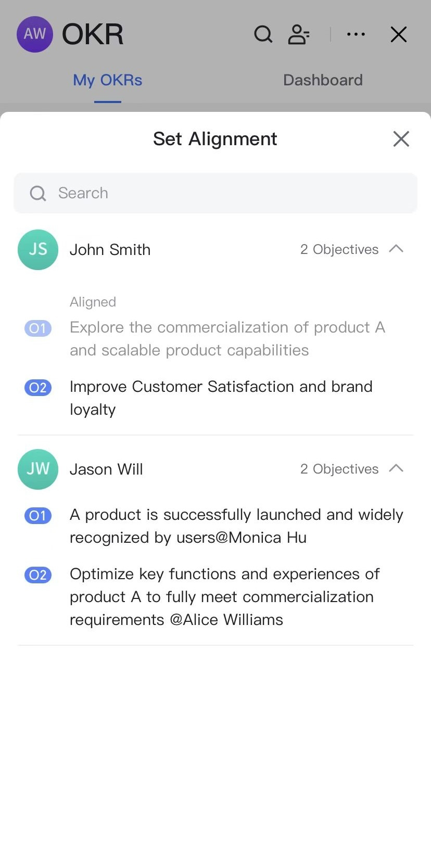Open the members list icon
This screenshot has width=431, height=868.
299,34
